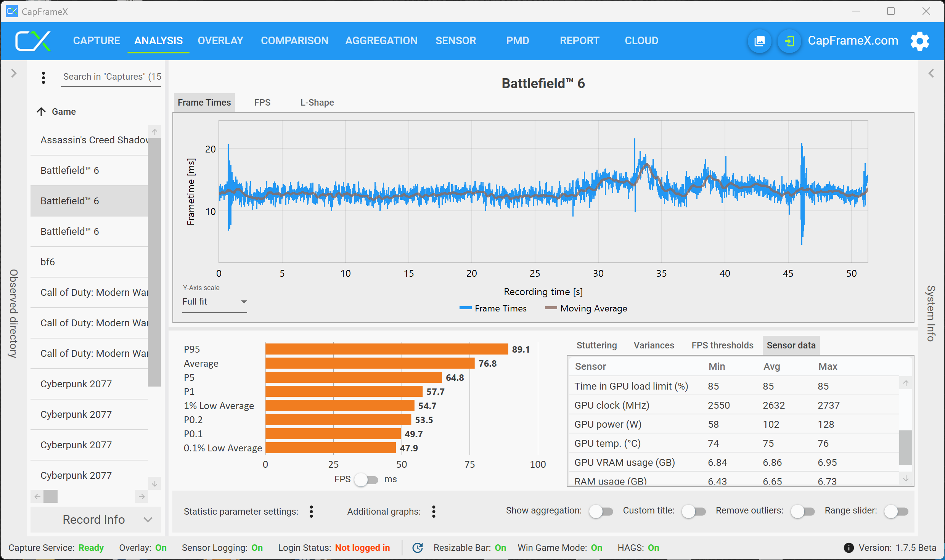Open the settings gear icon
945x560 pixels.
(x=919, y=41)
